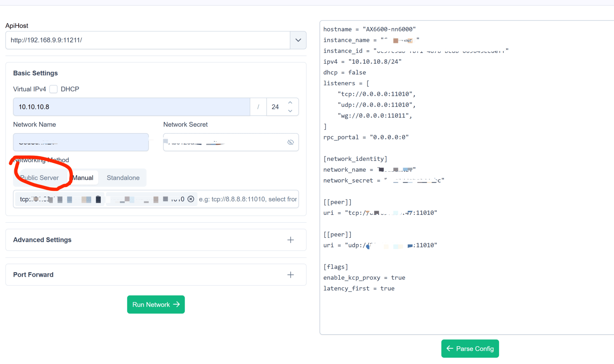Increment the subnet prefix with up arrow

290,103
